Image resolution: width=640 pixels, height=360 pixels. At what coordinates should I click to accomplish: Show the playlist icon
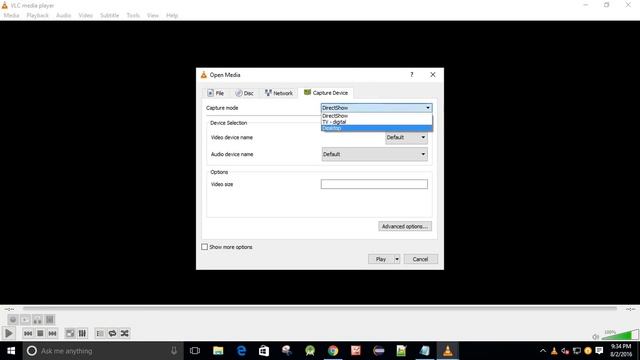[x=100, y=333]
